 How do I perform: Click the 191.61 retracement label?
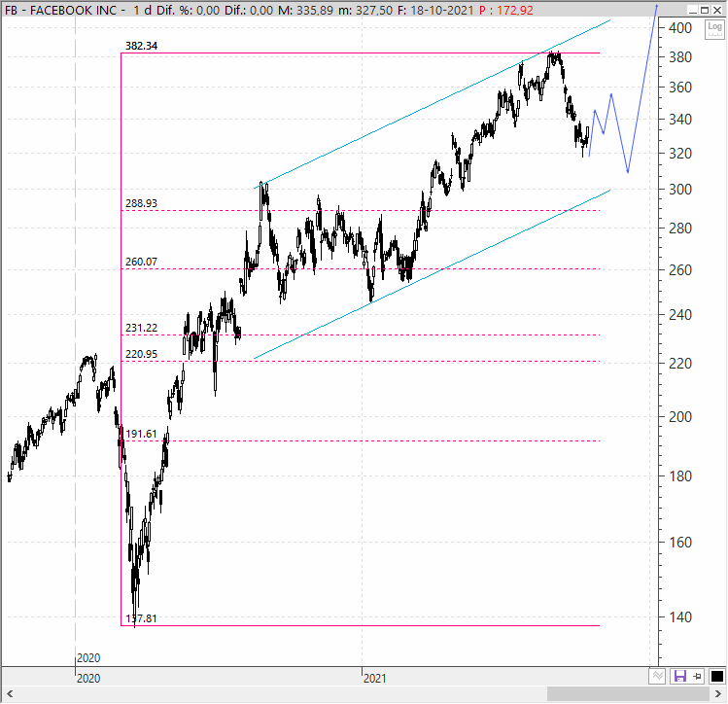pos(141,434)
